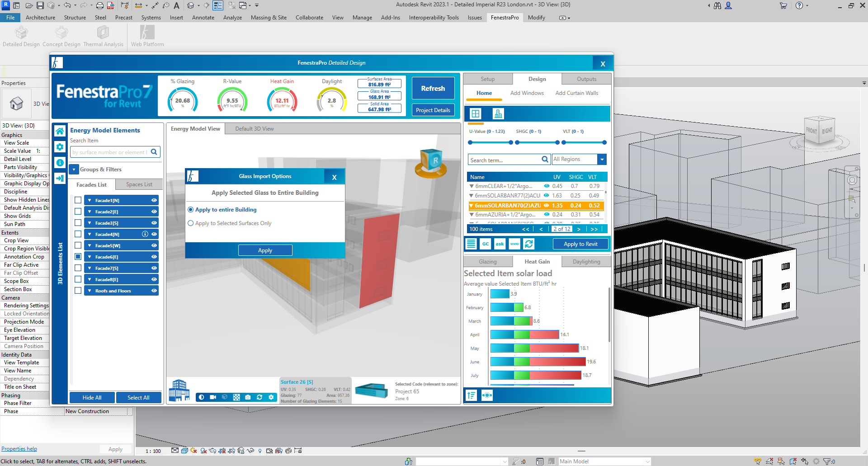Select 'Apply to entire Building' radio button

pyautogui.click(x=191, y=210)
